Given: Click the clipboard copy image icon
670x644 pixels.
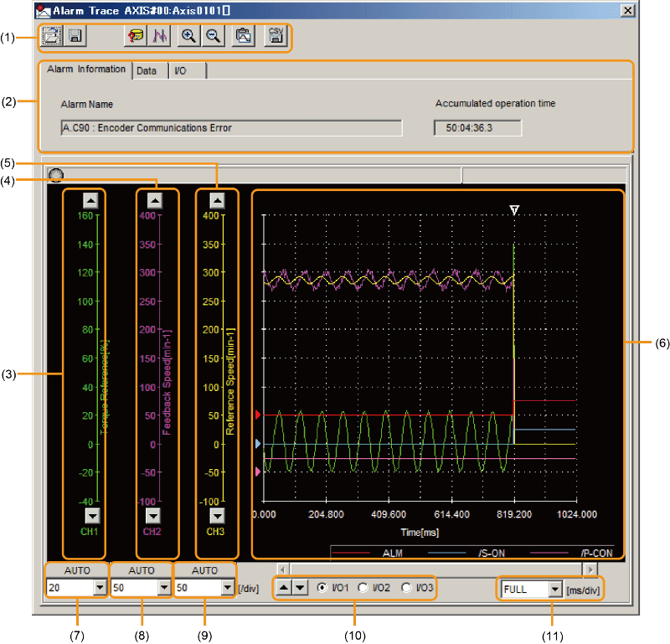Looking at the screenshot, I should [243, 37].
